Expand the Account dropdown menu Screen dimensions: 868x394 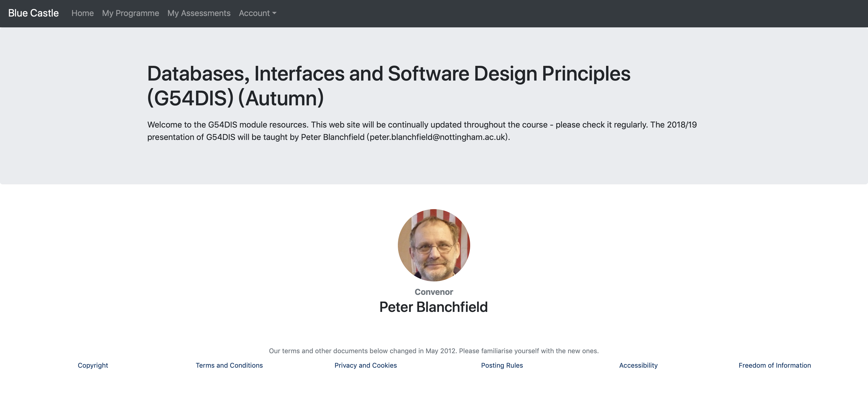[254, 13]
